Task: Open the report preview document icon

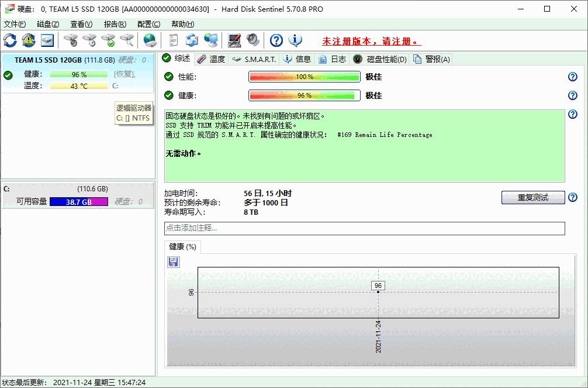Action: (x=172, y=40)
